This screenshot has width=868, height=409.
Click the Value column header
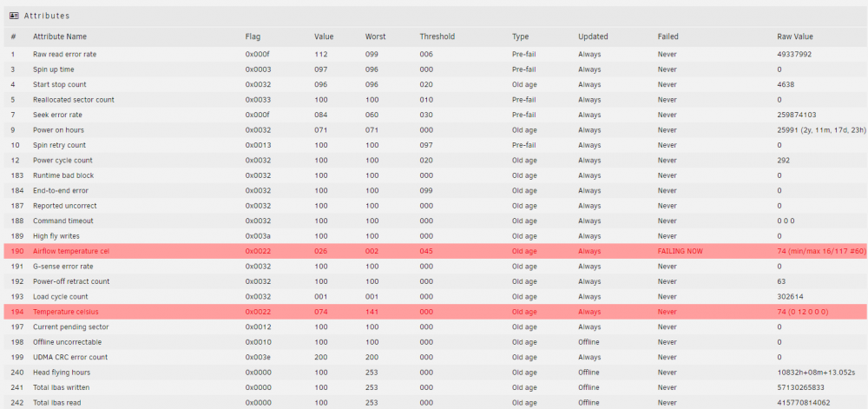pos(324,36)
